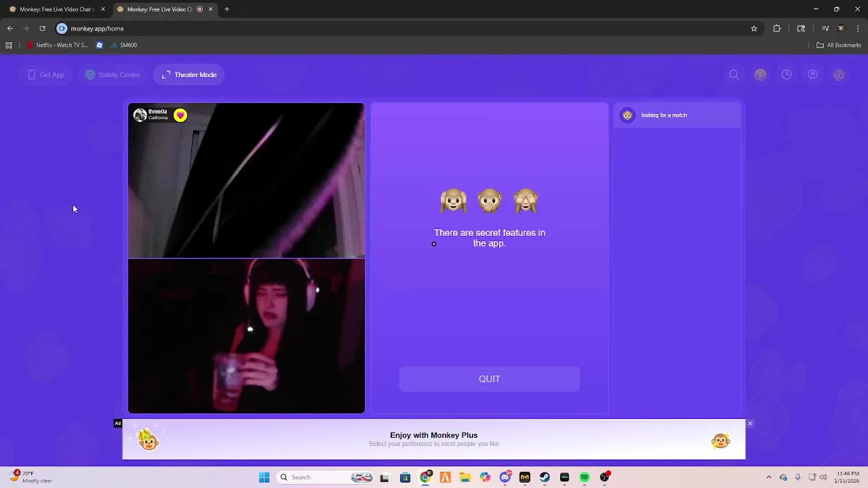Open the Netflix bookmark

coord(57,45)
